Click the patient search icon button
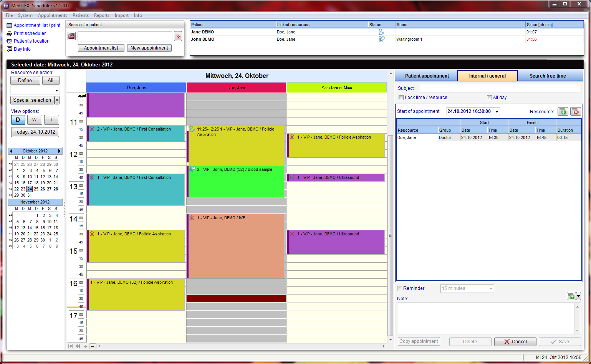The image size is (591, 364). click(x=71, y=36)
